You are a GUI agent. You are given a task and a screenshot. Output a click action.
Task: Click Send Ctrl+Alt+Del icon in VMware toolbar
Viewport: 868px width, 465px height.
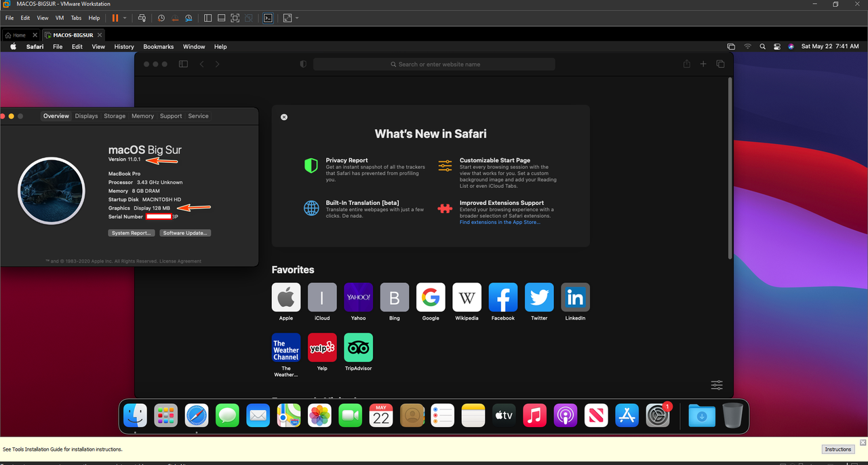point(142,18)
